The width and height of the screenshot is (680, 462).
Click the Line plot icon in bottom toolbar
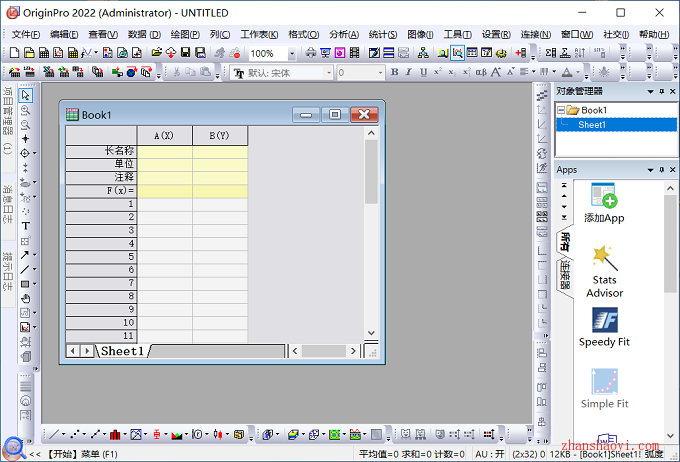tap(54, 434)
